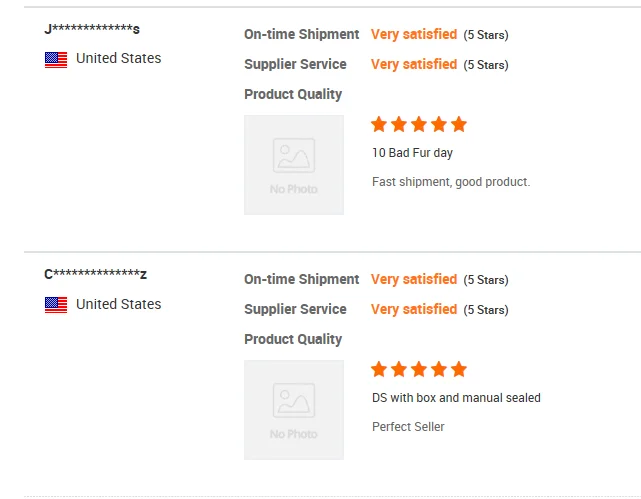Select reviewer name C**************z

pyautogui.click(x=95, y=274)
